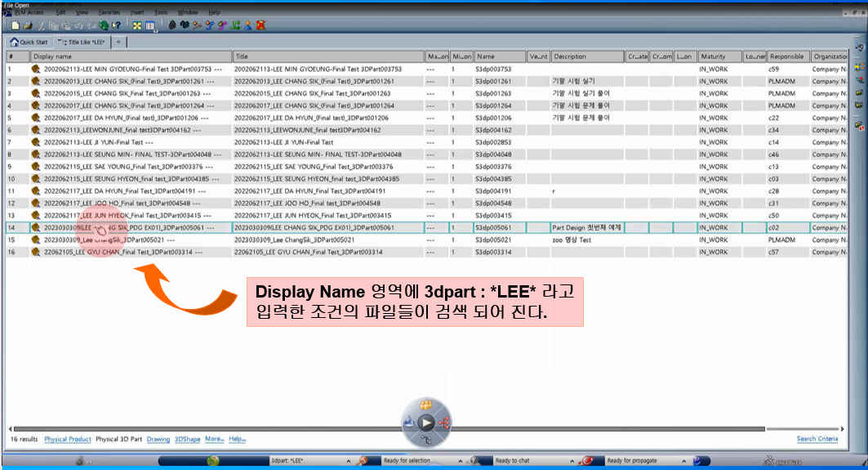Click the Cut scissors toolbar icon
This screenshot has width=868, height=470.
tap(42, 25)
